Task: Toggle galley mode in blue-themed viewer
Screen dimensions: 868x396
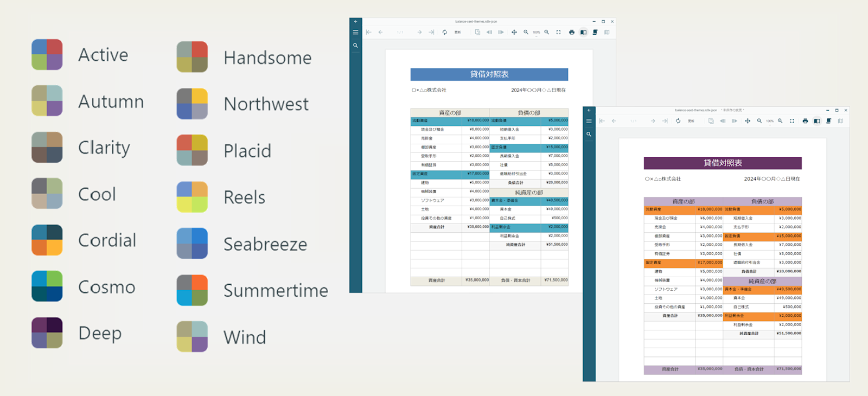Action: 607,33
